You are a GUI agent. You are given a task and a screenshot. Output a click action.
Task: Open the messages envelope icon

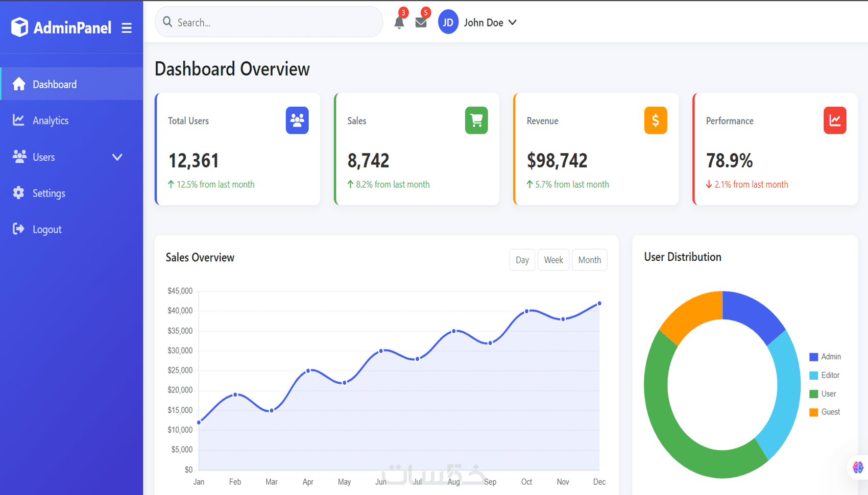point(421,22)
